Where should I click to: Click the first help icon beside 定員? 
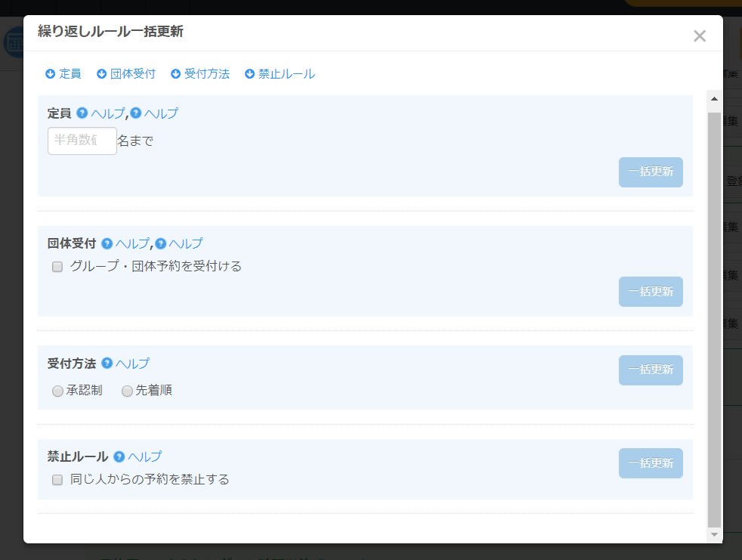pyautogui.click(x=82, y=113)
